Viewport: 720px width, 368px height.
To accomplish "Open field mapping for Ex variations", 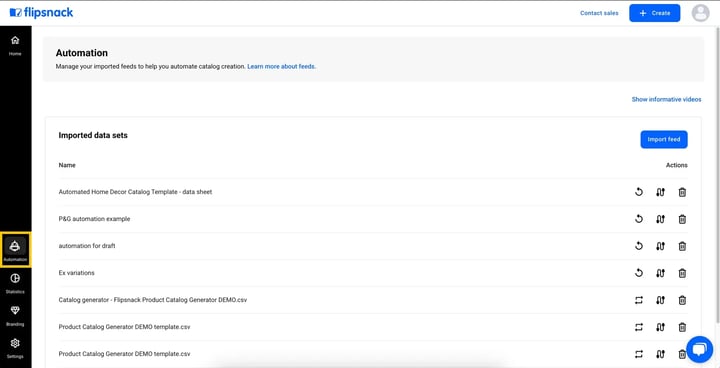I will click(x=660, y=273).
